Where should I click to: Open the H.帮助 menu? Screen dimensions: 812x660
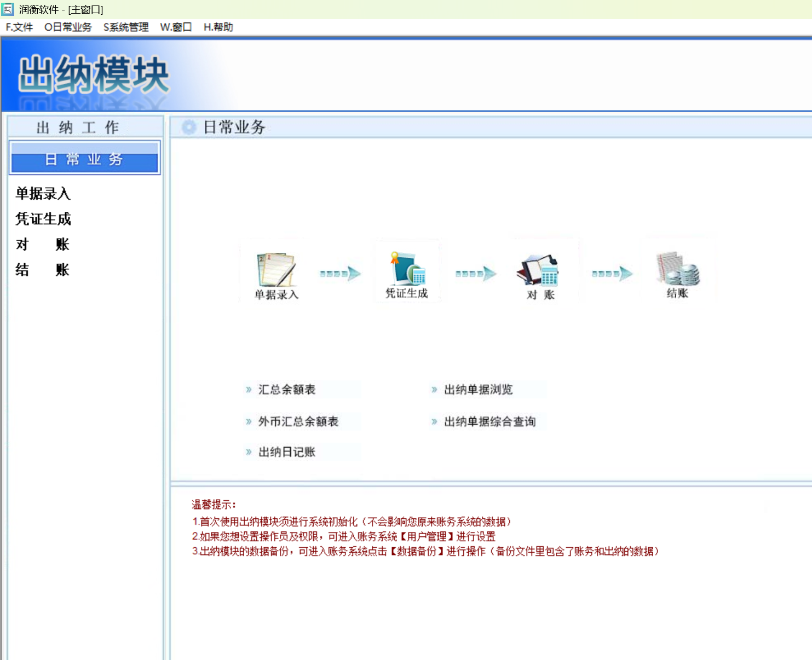[218, 27]
